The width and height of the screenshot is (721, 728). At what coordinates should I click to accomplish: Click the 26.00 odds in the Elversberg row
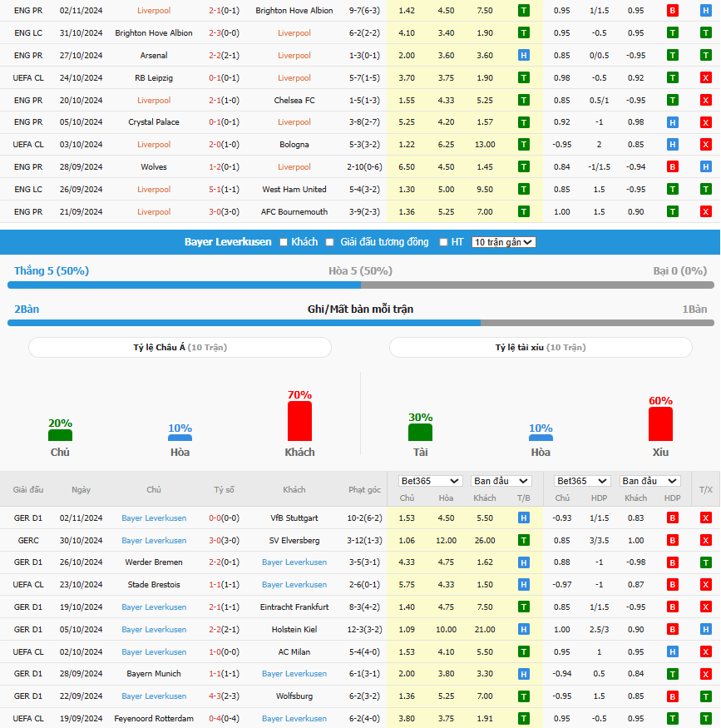(x=485, y=541)
